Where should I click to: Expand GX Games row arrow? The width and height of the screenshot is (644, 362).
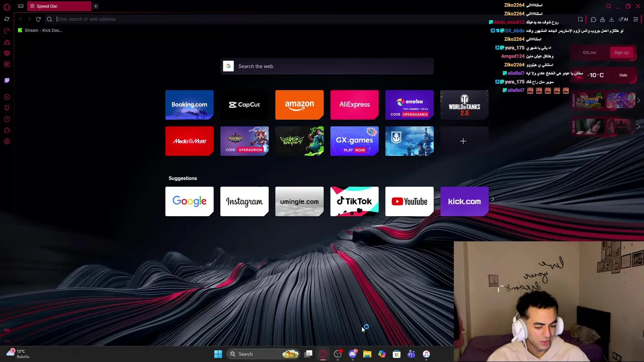[638, 101]
